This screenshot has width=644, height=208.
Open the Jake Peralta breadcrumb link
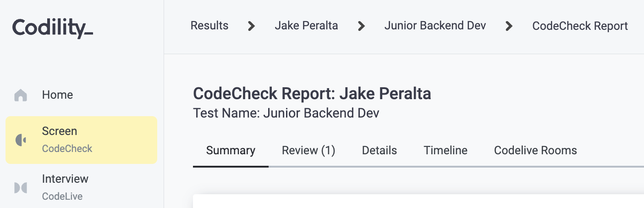(306, 26)
